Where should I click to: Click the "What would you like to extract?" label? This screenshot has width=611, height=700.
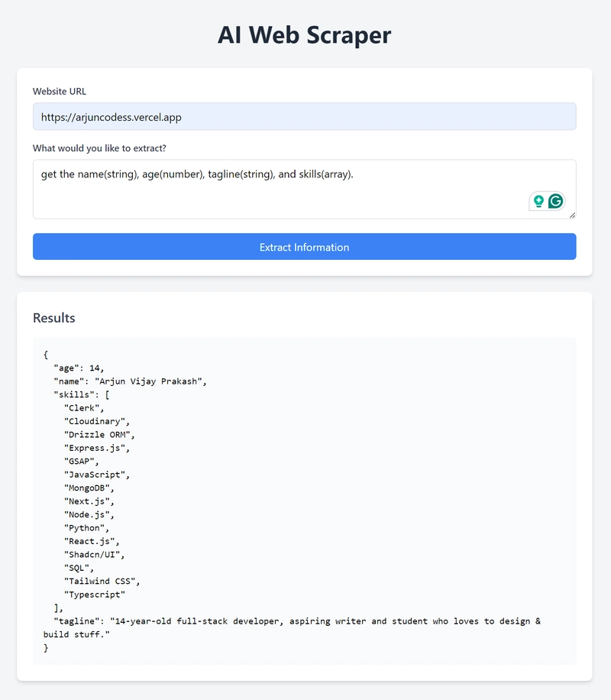[99, 148]
